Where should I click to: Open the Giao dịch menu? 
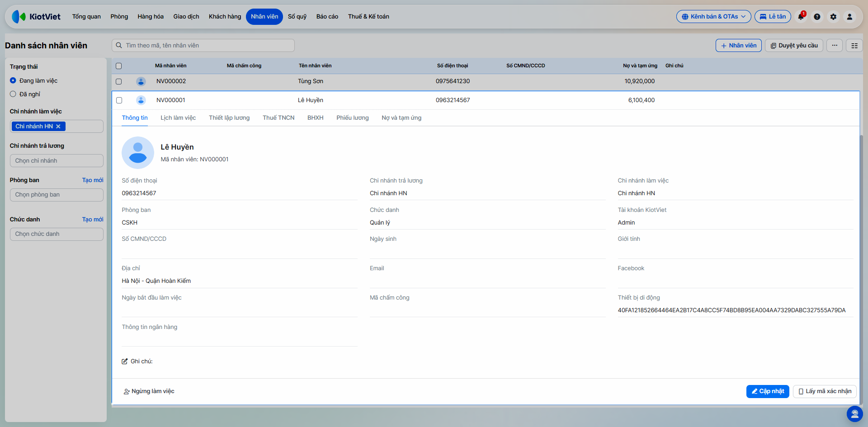coord(186,17)
